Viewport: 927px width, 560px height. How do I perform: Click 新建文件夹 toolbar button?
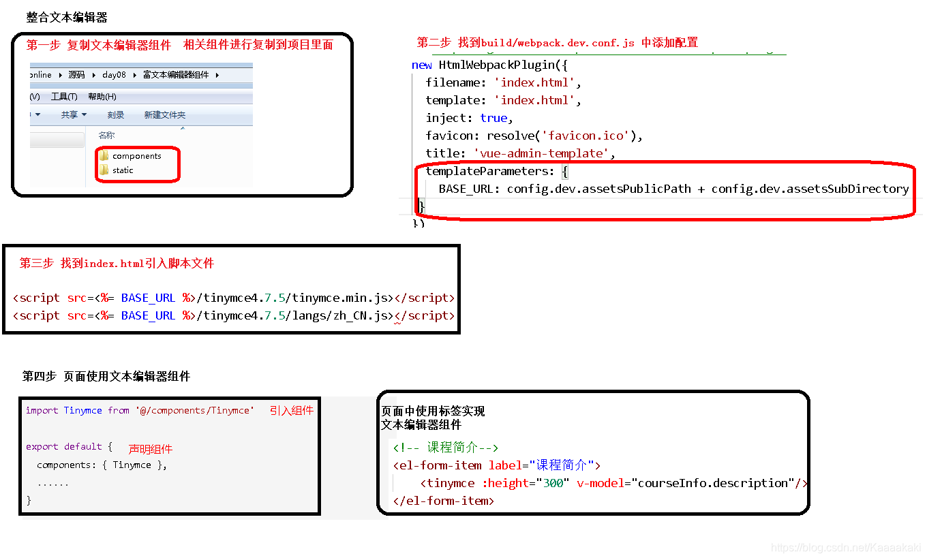click(165, 115)
